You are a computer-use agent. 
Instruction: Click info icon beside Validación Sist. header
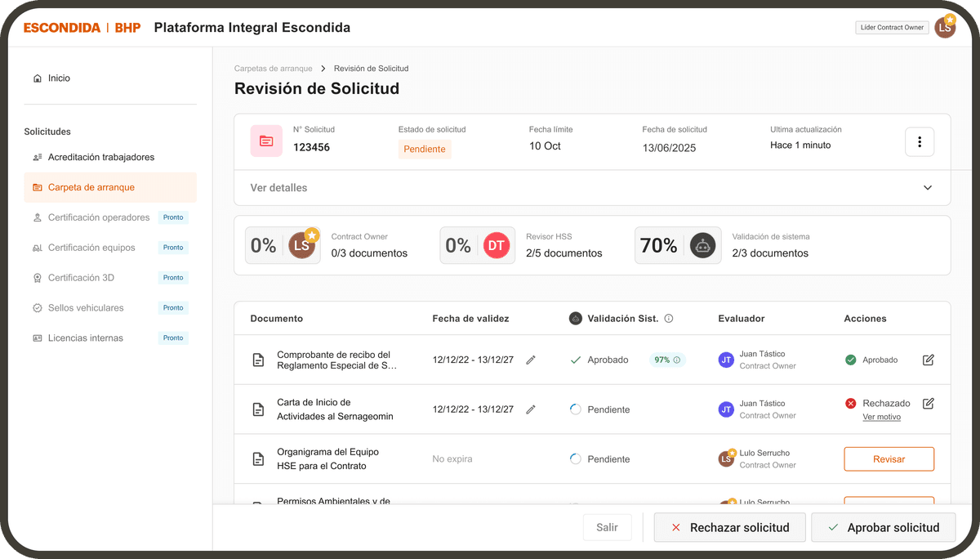pos(669,319)
